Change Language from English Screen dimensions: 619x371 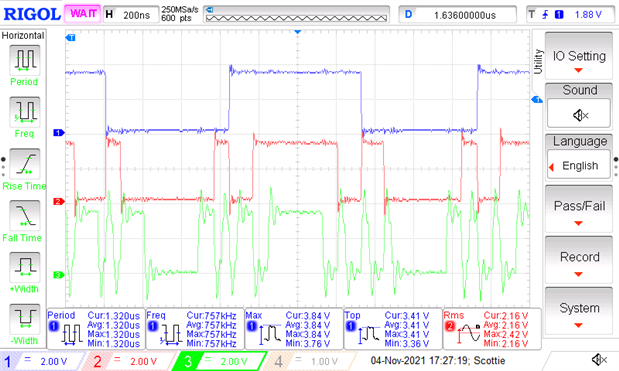pyautogui.click(x=579, y=165)
